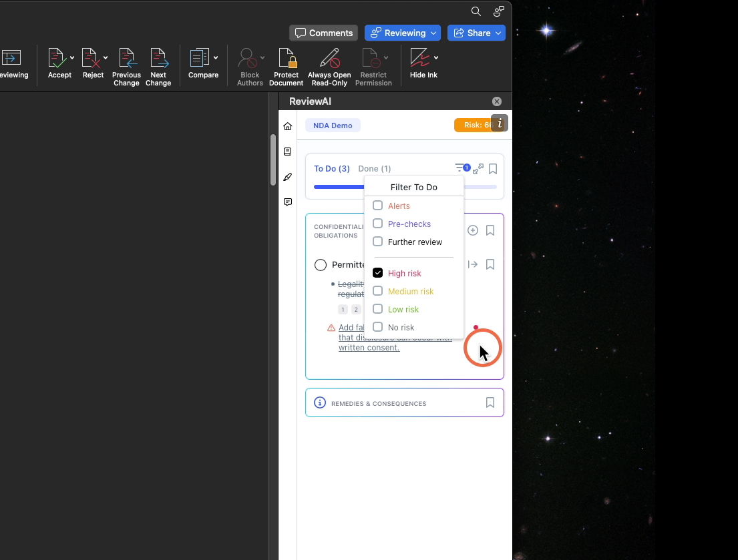The image size is (738, 560).
Task: Click the Filter To Do title
Action: (413, 187)
